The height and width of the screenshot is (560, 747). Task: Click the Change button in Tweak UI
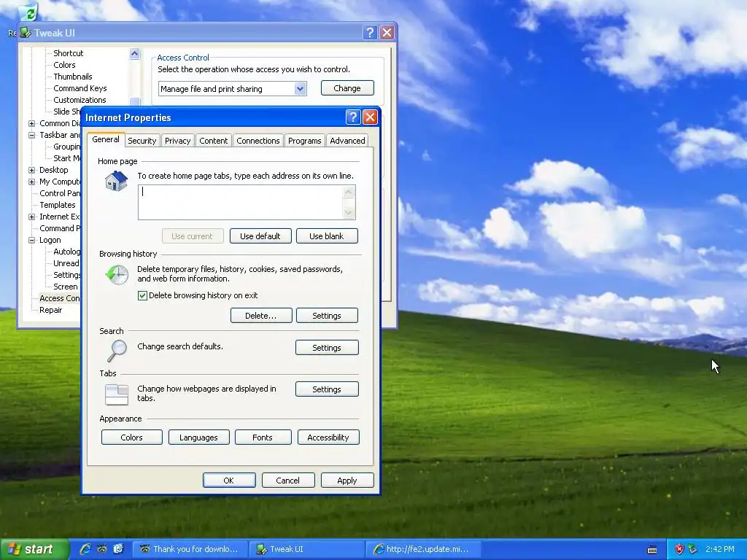coord(347,88)
